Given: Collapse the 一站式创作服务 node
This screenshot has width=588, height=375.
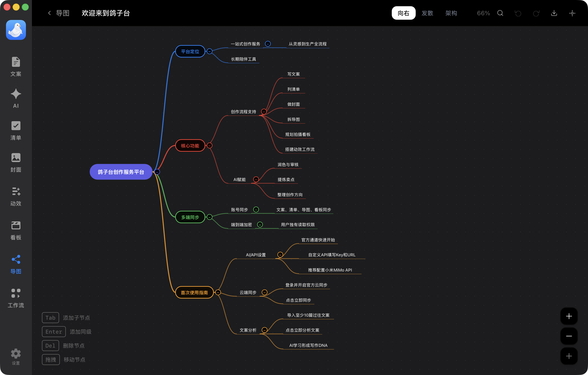Looking at the screenshot, I should [268, 44].
